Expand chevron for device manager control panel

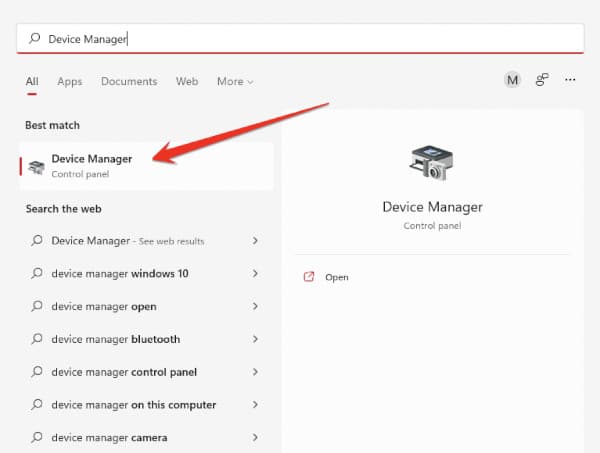255,372
